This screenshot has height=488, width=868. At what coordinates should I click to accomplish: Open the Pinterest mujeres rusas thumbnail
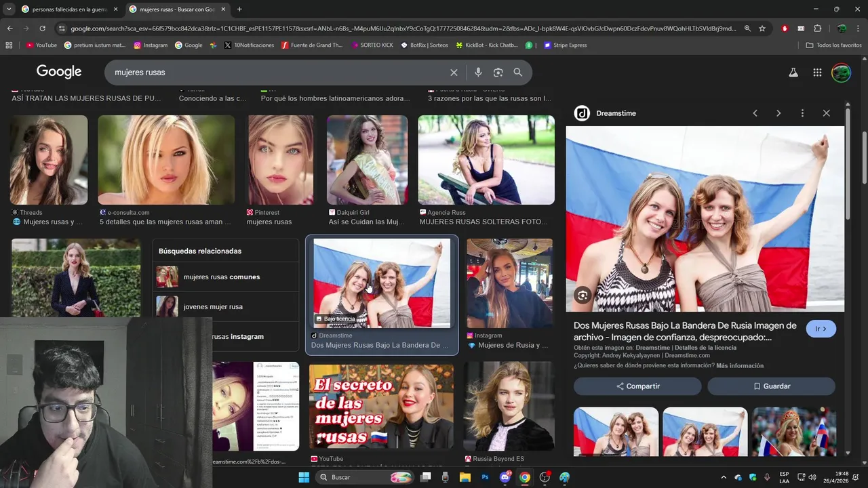281,160
